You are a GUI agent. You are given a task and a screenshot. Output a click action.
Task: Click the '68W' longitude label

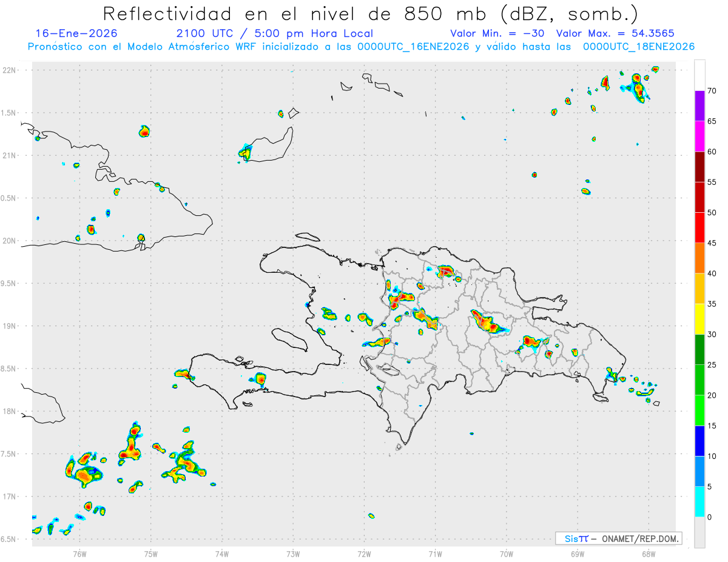click(x=649, y=554)
